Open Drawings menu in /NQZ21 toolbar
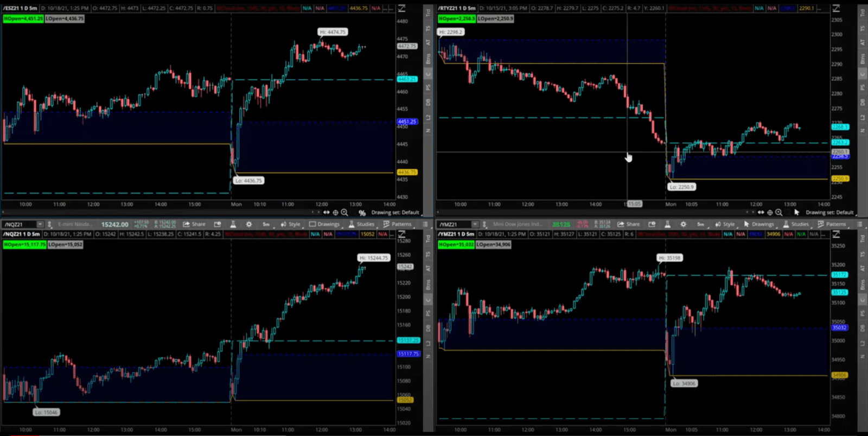Screen dimensions: 868x436 pos(324,224)
